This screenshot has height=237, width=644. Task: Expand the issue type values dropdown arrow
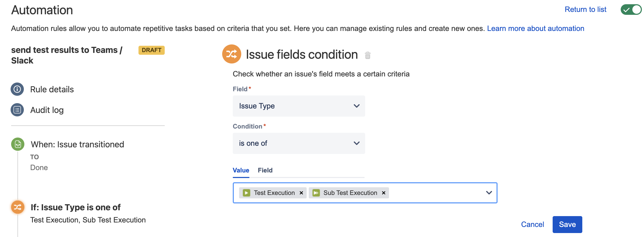coord(489,193)
